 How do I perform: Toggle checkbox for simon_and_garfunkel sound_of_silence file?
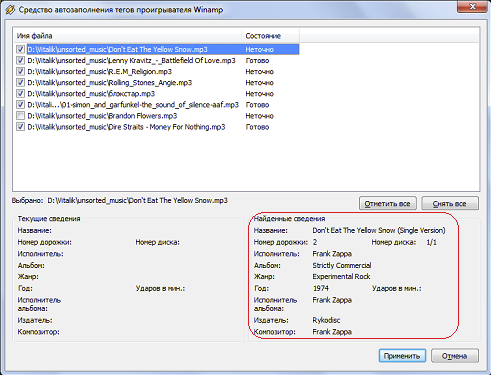[21, 105]
